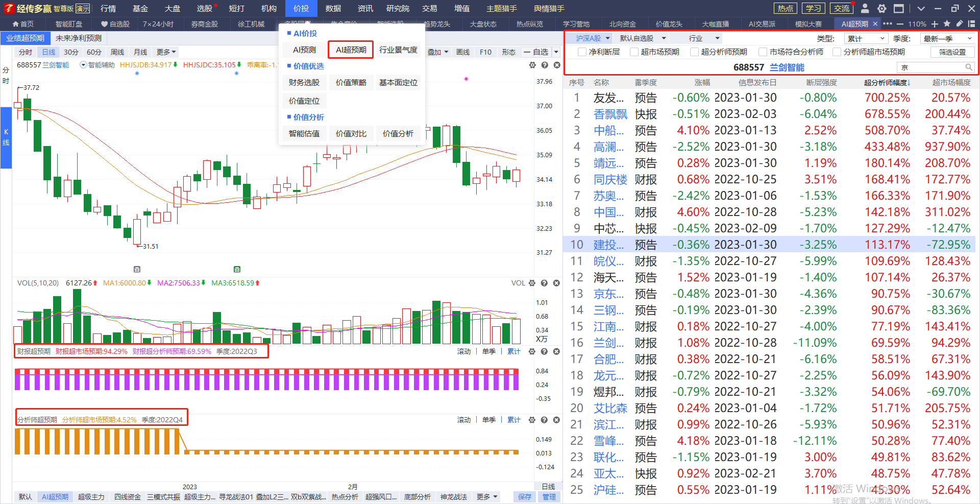Click the 管理 button at bottom
980x504 pixels.
click(549, 497)
